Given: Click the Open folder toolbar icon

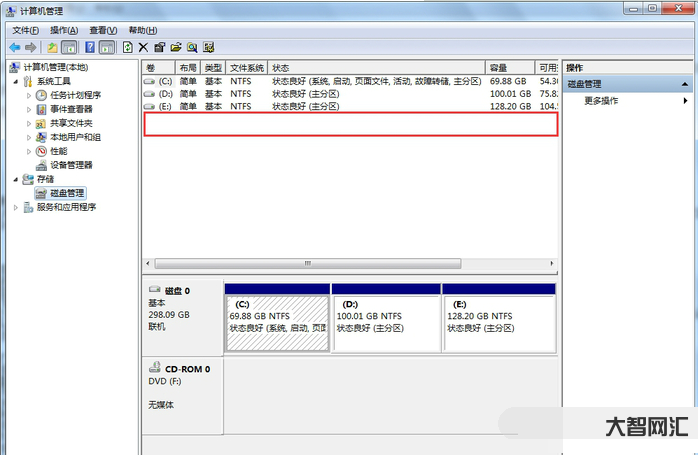Looking at the screenshot, I should [x=175, y=47].
